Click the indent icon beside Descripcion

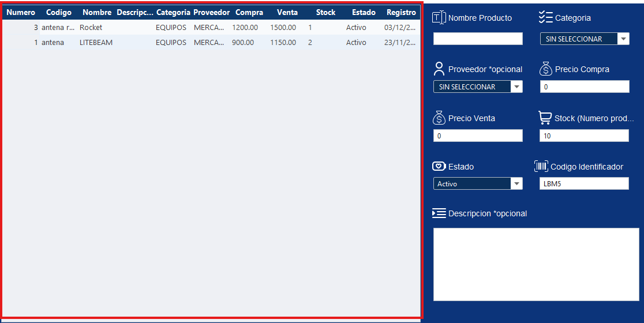click(439, 213)
